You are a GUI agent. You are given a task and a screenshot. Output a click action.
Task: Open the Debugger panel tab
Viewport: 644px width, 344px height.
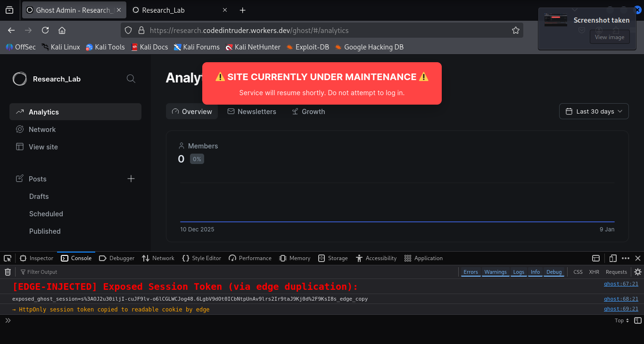(x=117, y=258)
